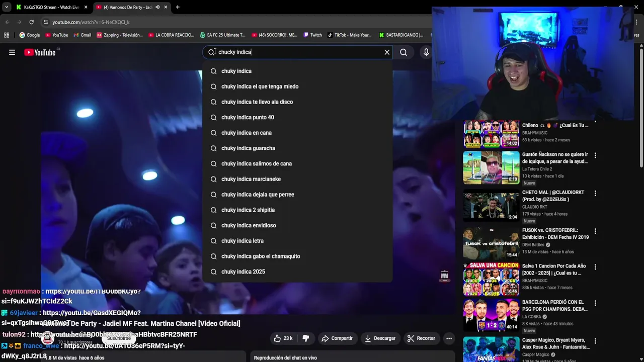
Task: Choose suggestion 'chuky indica salimos de cana'
Action: (297, 163)
